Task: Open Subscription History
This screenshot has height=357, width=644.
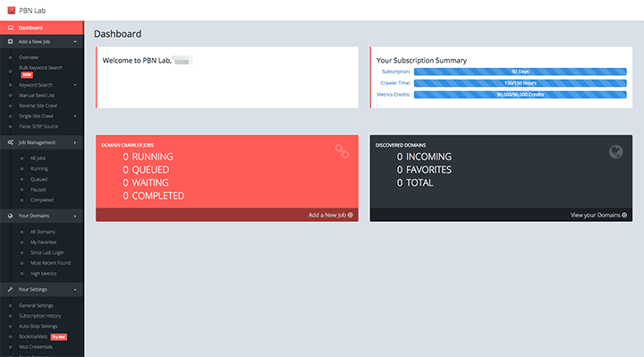Action: 40,316
